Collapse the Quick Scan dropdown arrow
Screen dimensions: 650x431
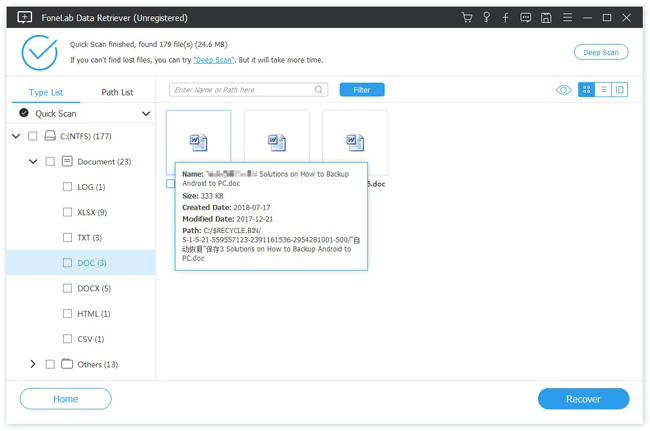[146, 114]
